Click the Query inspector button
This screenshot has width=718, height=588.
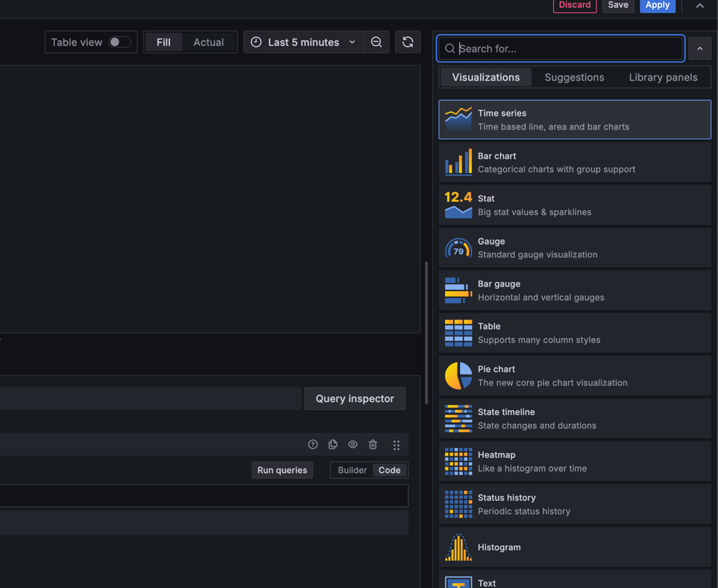(355, 399)
